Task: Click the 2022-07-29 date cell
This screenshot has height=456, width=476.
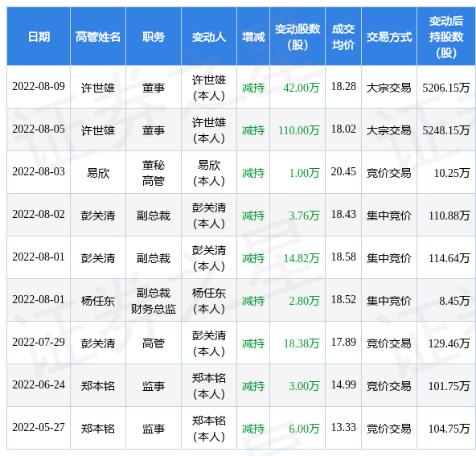Action: [x=39, y=342]
